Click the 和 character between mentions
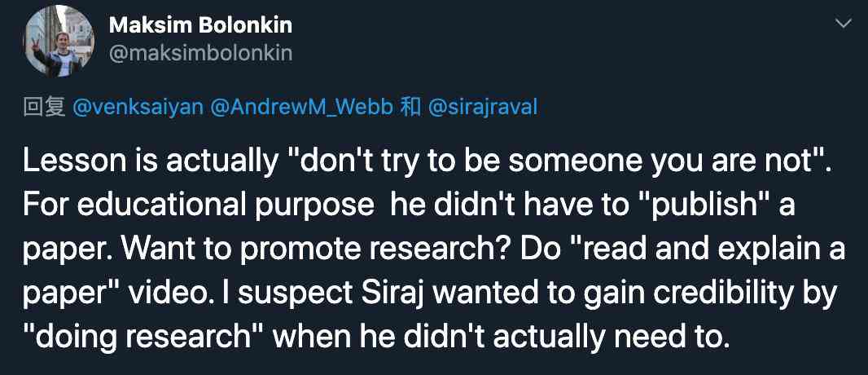 pyautogui.click(x=410, y=107)
